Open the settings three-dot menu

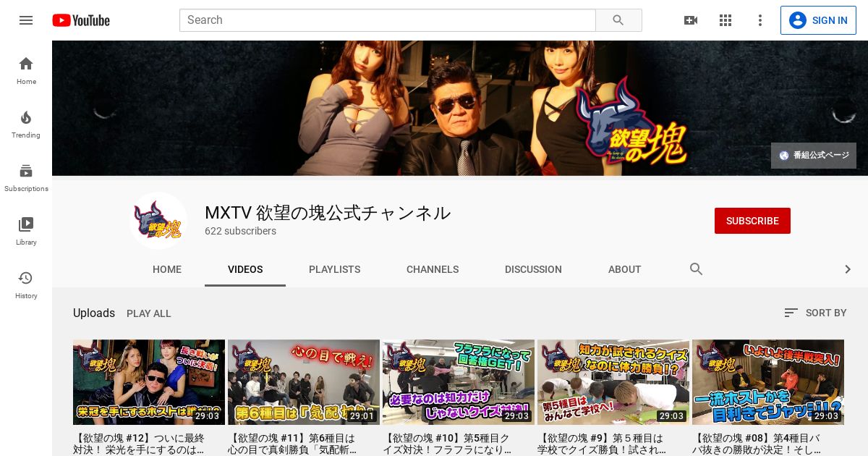click(x=760, y=20)
